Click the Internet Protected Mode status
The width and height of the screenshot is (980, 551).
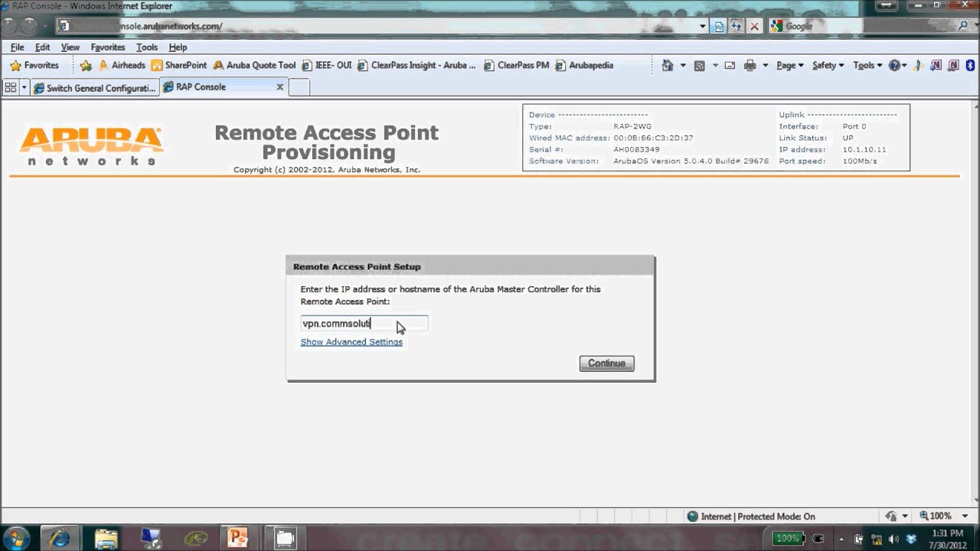[750, 517]
